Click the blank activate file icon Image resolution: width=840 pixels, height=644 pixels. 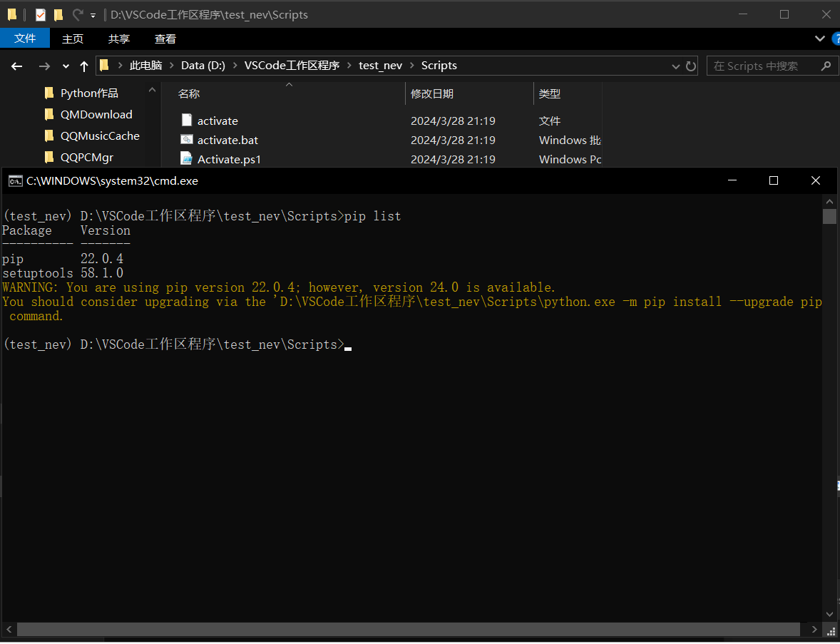coord(186,121)
